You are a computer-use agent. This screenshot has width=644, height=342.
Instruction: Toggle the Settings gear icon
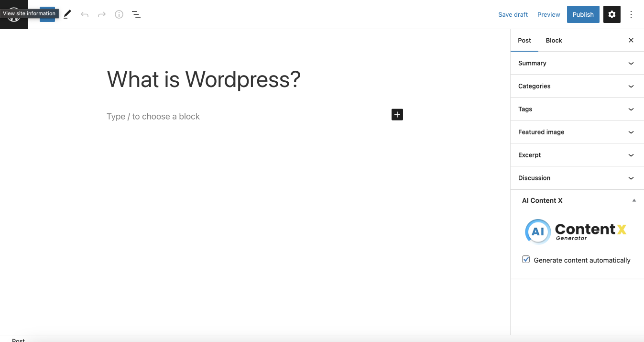(612, 14)
